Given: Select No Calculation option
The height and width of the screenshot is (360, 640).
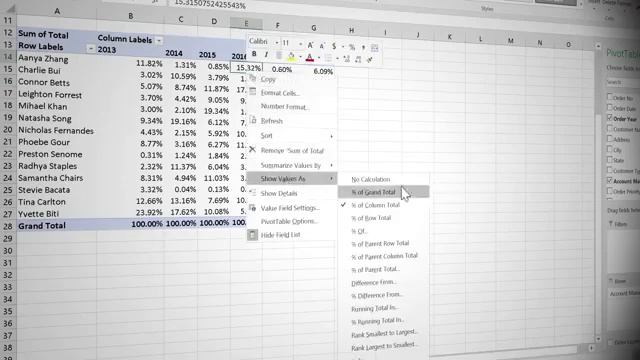Looking at the screenshot, I should (383, 179).
